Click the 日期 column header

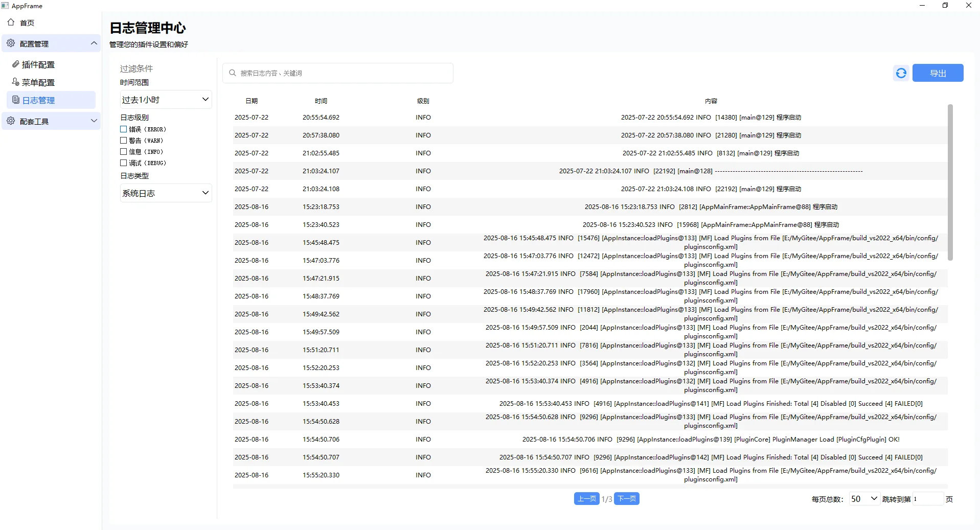click(252, 101)
